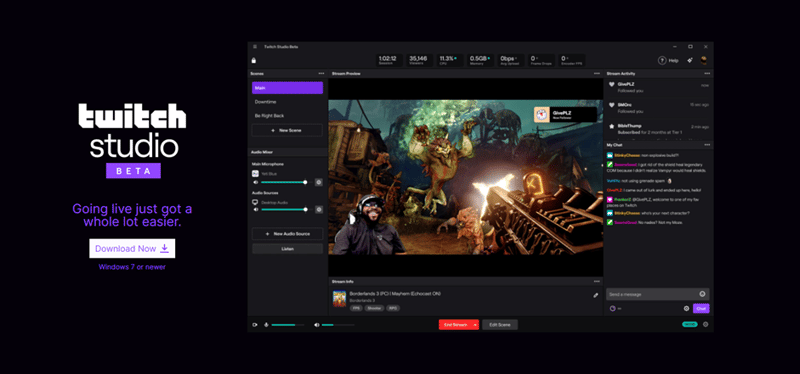
Task: Click the Yeti Blue microphone device icon
Action: coord(256,173)
